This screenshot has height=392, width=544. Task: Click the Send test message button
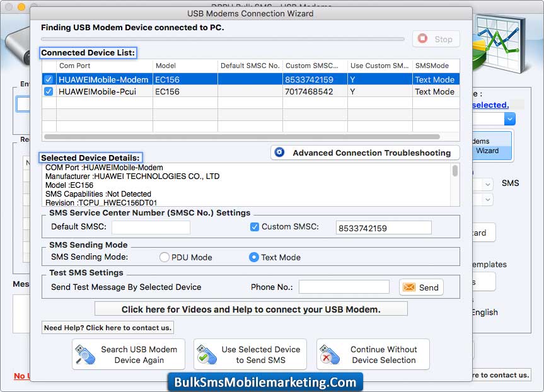point(421,287)
